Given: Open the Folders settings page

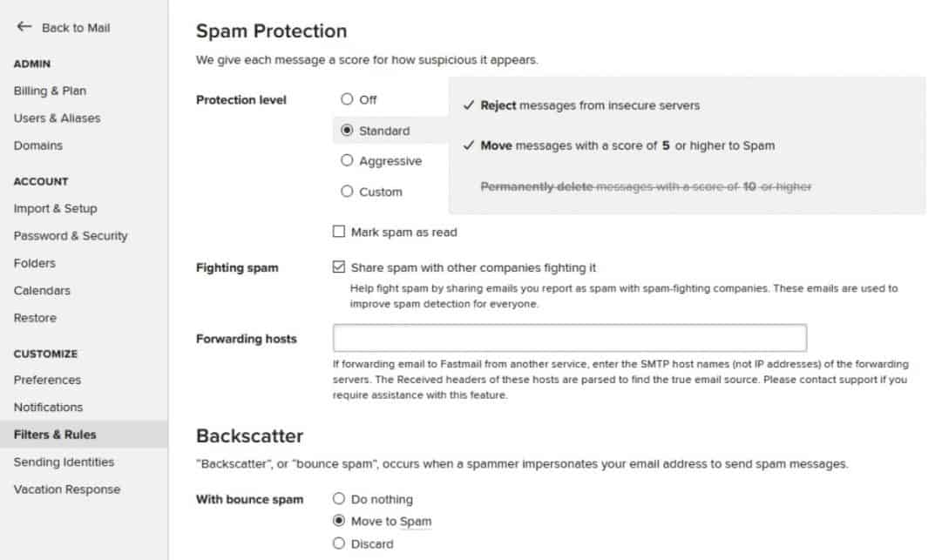Looking at the screenshot, I should coord(35,263).
